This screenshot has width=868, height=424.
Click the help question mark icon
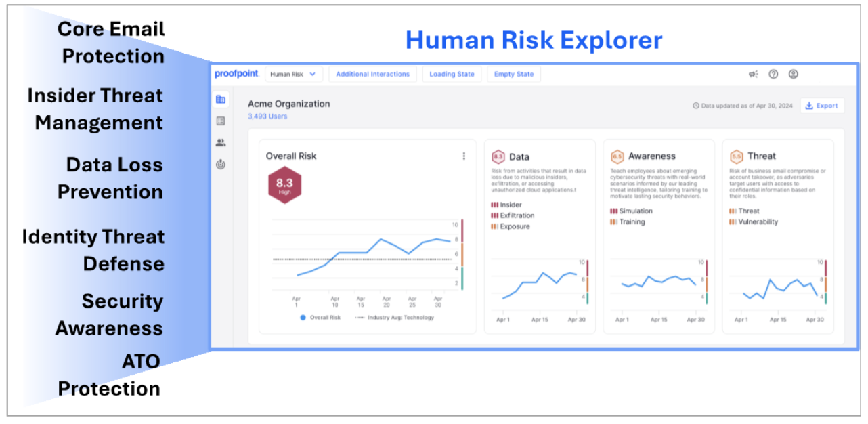[x=774, y=74]
